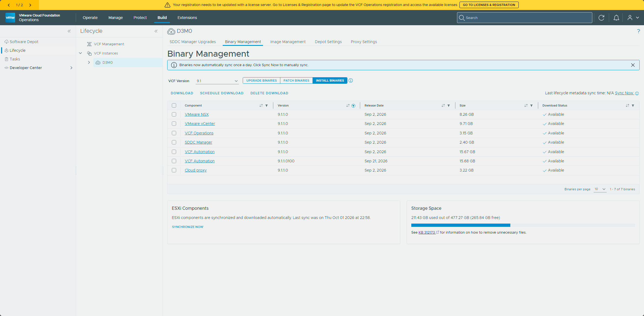
Task: Collapse the Lifecycle panel
Action: 156,31
